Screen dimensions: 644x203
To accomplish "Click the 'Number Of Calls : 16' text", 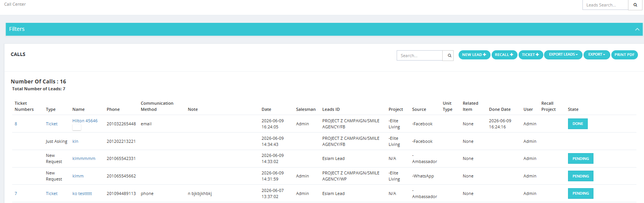I will [38, 82].
